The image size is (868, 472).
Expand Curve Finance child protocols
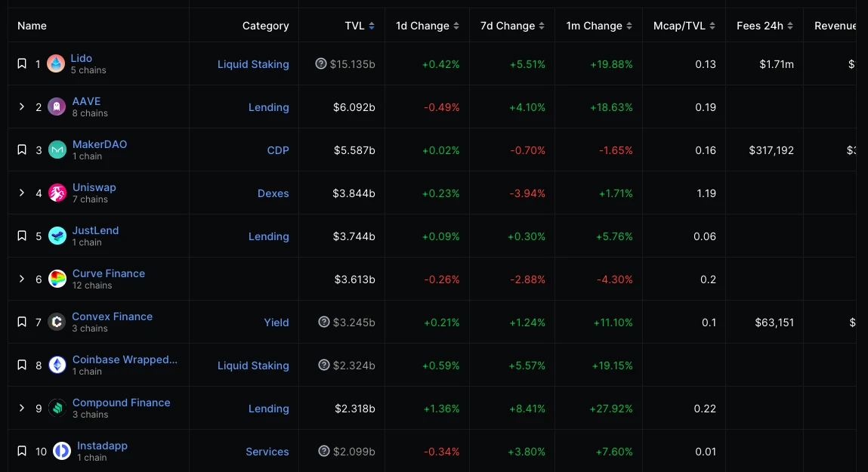[22, 279]
